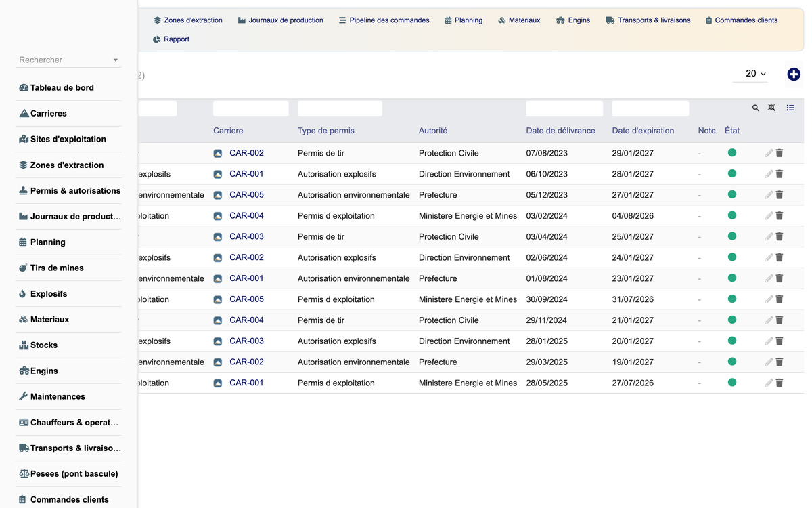Edit the permit expiring 04/08/2026
The width and height of the screenshot is (812, 508).
pyautogui.click(x=769, y=216)
